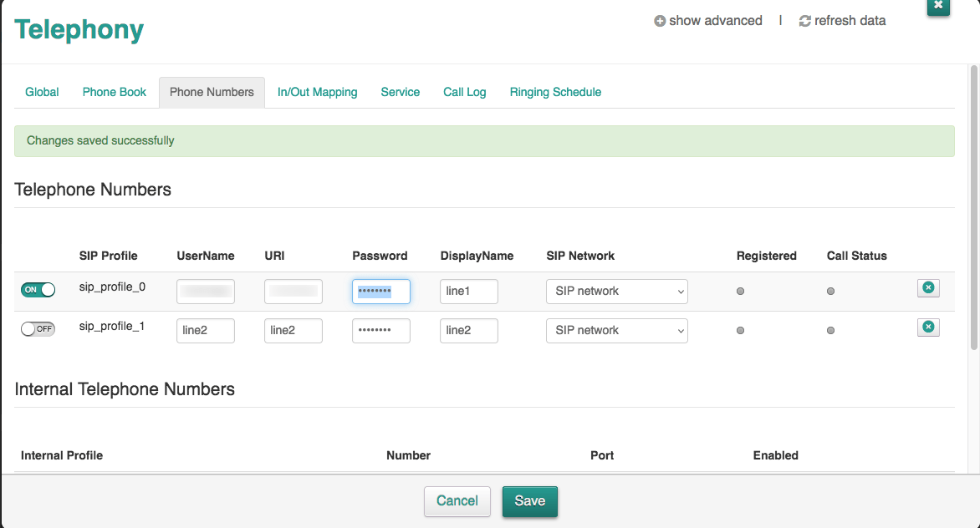The height and width of the screenshot is (528, 980).
Task: Edit the DisplayName field containing line1
Action: pos(469,292)
